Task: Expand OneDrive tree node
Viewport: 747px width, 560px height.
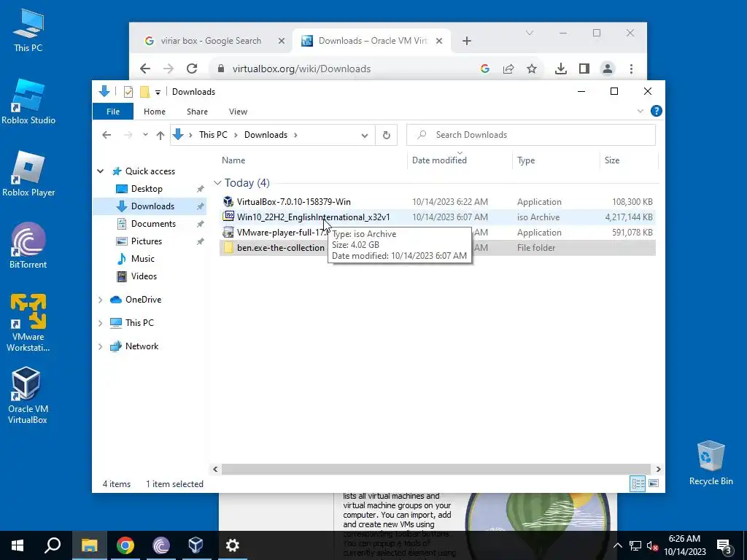Action: coord(101,300)
